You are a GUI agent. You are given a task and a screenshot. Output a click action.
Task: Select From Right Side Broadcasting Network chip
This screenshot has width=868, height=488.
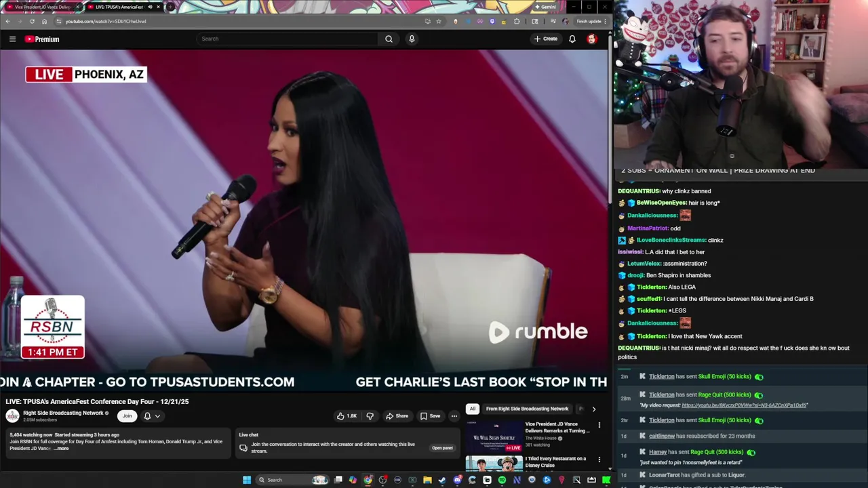(x=527, y=409)
